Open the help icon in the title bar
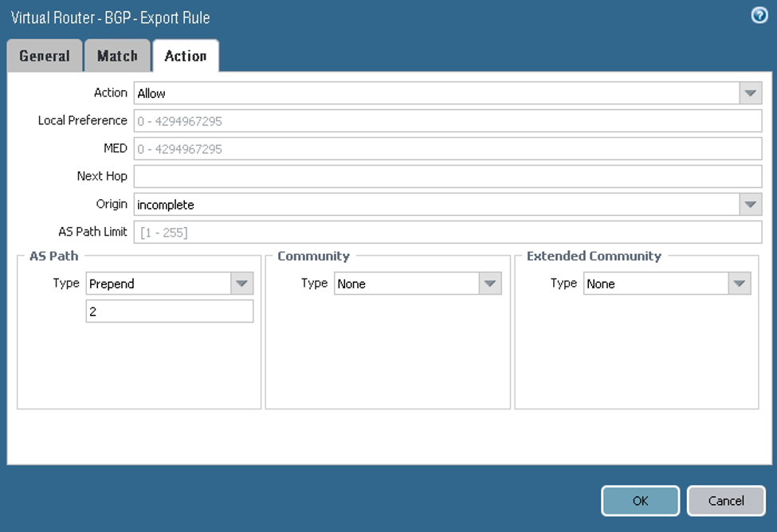The image size is (777, 532). tap(758, 14)
